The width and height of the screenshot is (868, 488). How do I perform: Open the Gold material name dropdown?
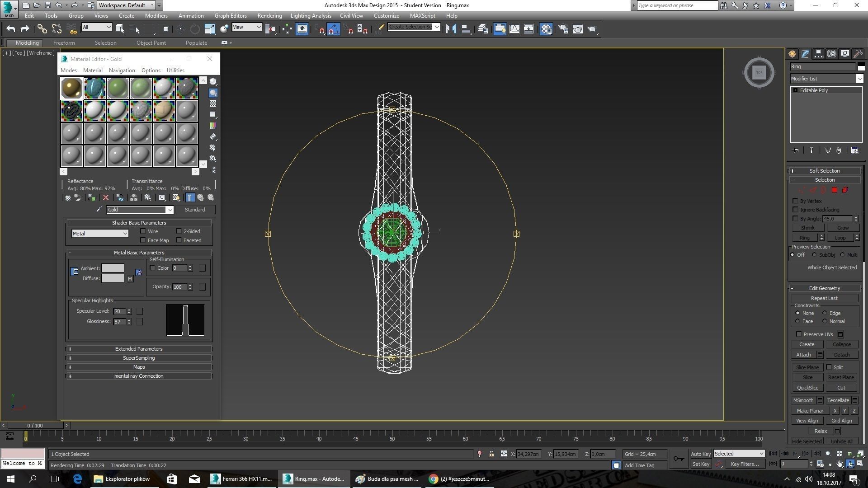coord(140,210)
